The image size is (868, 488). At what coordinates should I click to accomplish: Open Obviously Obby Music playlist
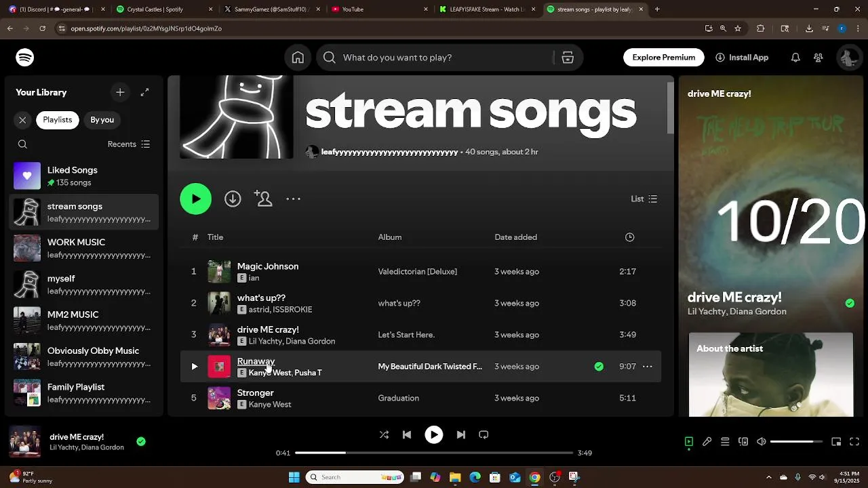[84, 357]
